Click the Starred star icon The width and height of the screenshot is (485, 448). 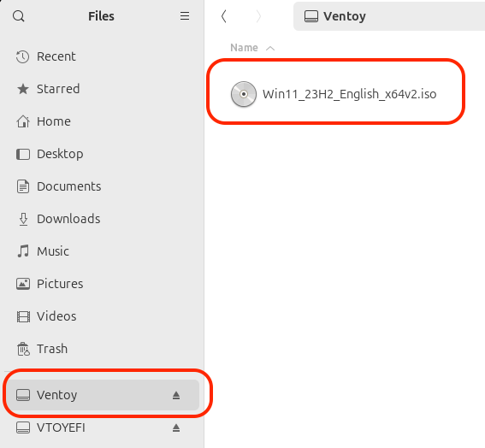pos(23,89)
